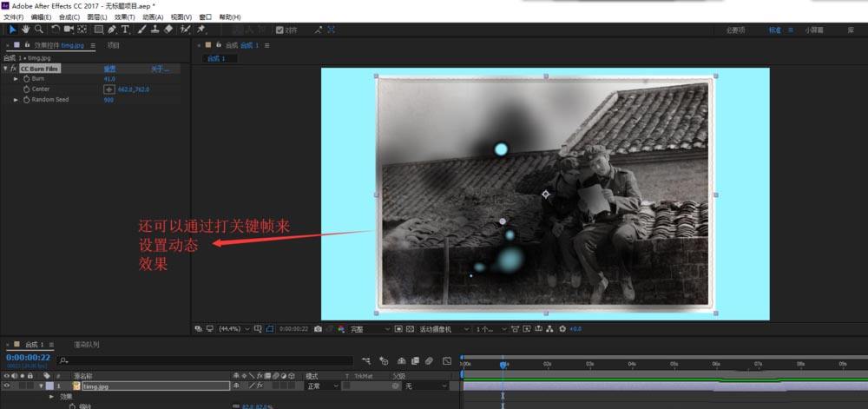The image size is (868, 409).
Task: Open the 动画(A) menu
Action: click(153, 17)
